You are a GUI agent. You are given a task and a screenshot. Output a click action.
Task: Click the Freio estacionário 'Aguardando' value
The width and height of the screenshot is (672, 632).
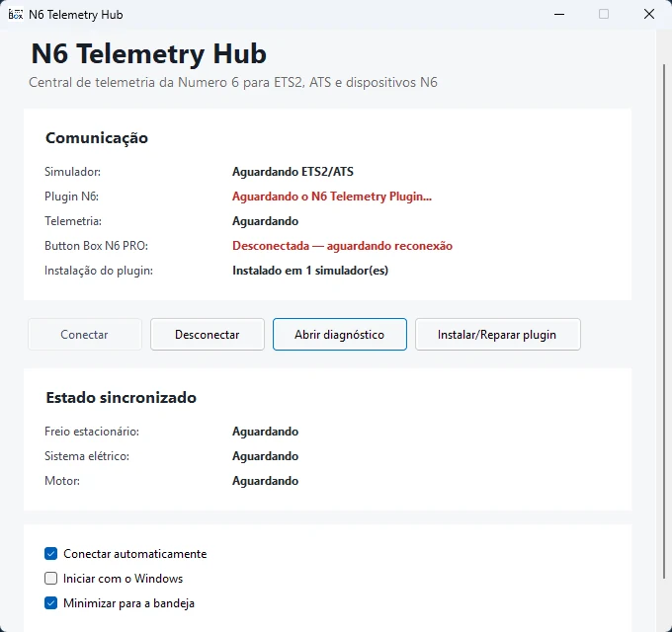point(265,432)
